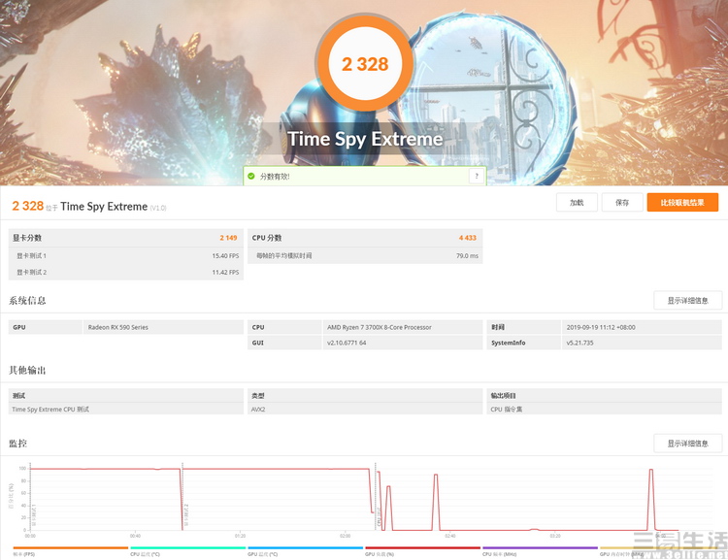Click the timestamp 2019-09-19 11:12 +08:00
This screenshot has width=728, height=560.
tap(601, 327)
